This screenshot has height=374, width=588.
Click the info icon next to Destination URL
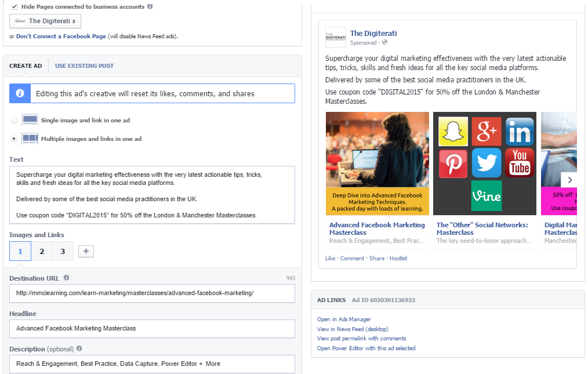(66, 278)
